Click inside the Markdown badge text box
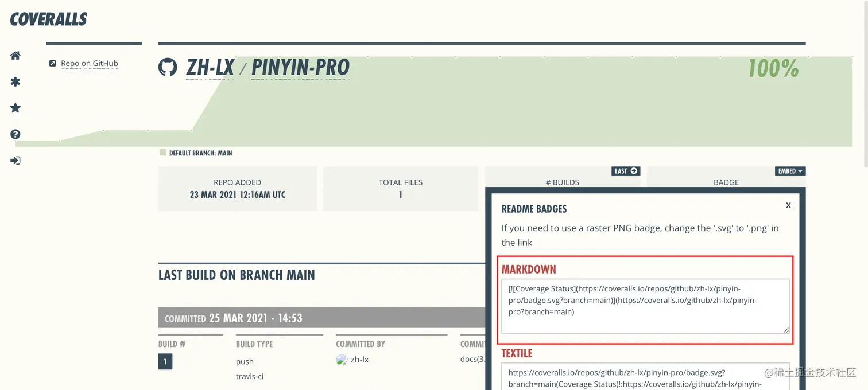 coord(645,306)
